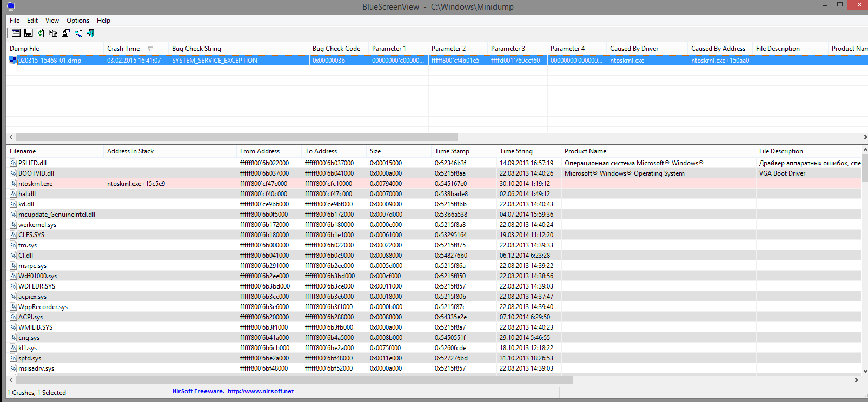868x402 pixels.
Task: Click the file icon next to tm.sys
Action: [13, 245]
